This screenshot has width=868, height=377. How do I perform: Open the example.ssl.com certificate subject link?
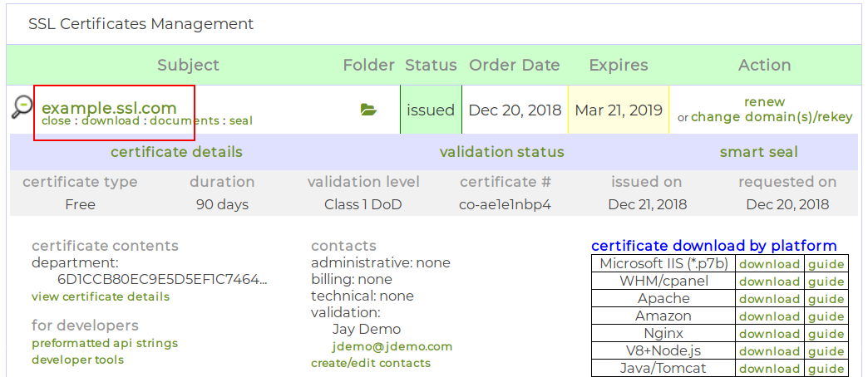pos(109,107)
